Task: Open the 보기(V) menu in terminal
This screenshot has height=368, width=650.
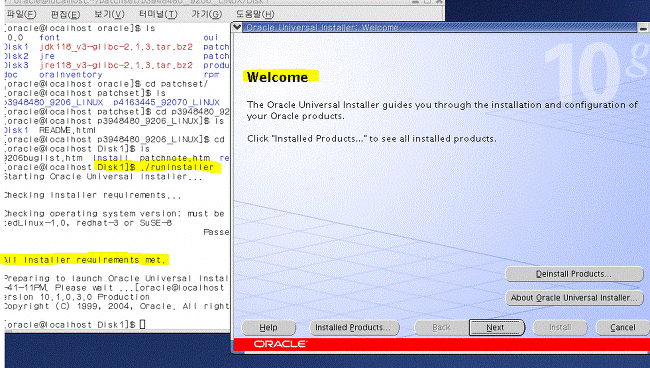Action: click(109, 14)
